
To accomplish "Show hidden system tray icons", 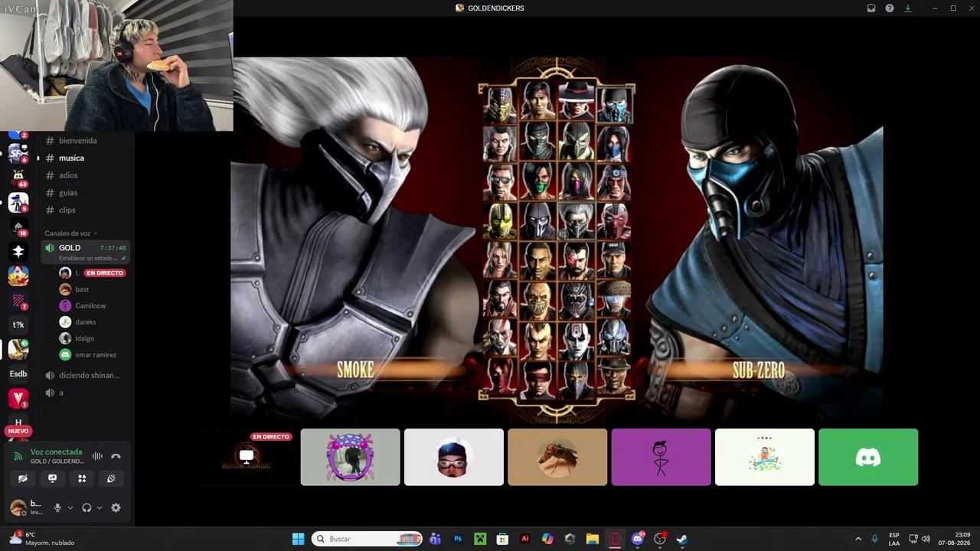I will point(858,539).
